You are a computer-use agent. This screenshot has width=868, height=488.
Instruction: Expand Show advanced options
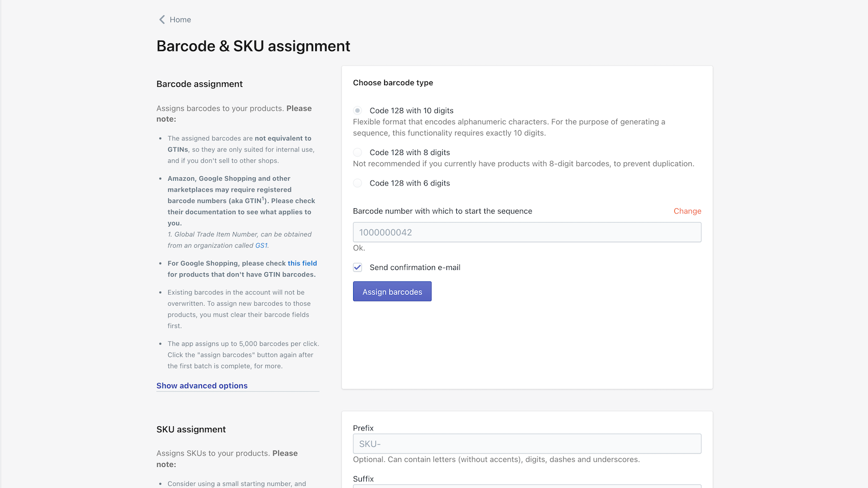(x=201, y=386)
